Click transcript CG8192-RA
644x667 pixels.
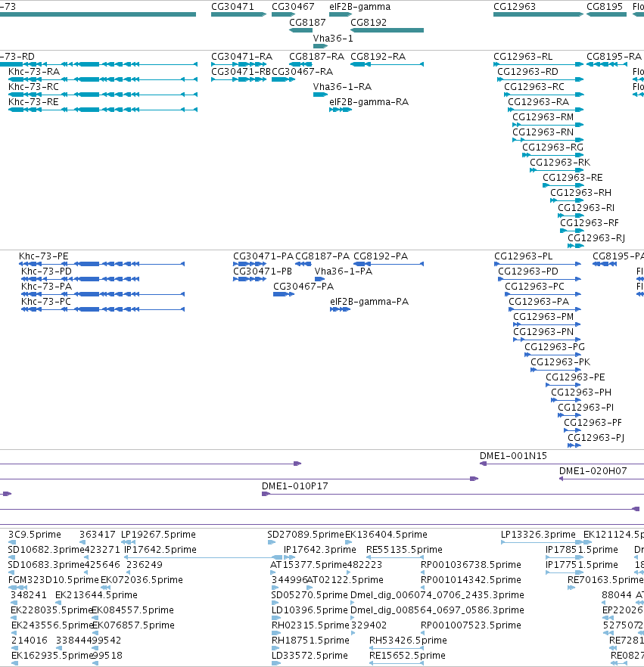378,57
